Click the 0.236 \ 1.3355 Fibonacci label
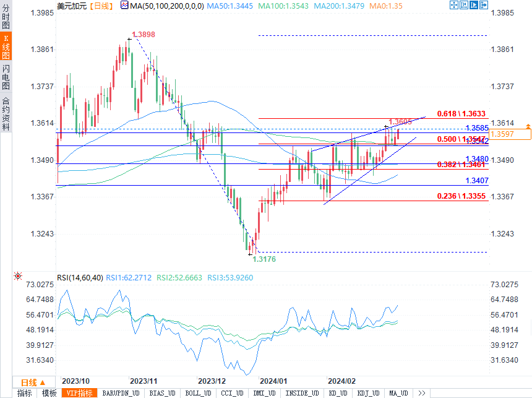532x398 pixels. (x=461, y=196)
